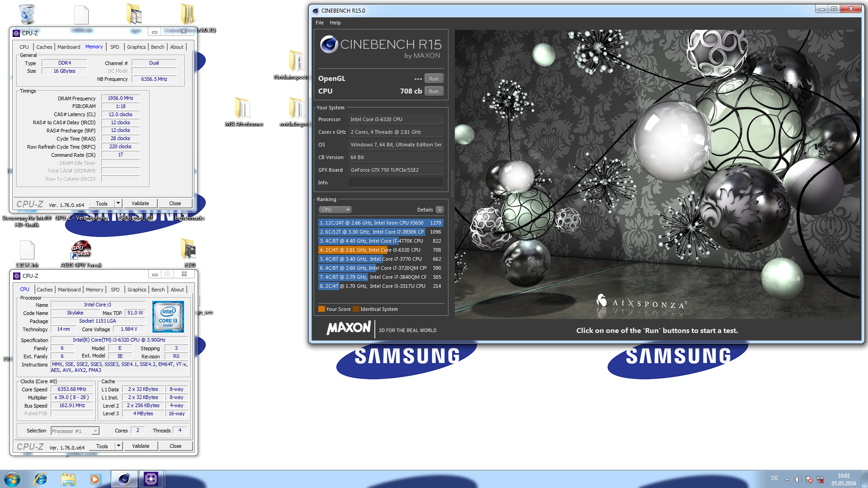Screen dimensions: 868x488
Task: Open Windows Media Player from taskbar
Action: [95, 479]
